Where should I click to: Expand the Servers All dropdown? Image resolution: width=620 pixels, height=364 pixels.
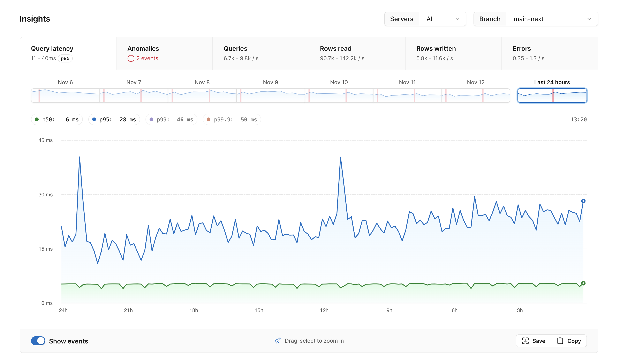442,19
